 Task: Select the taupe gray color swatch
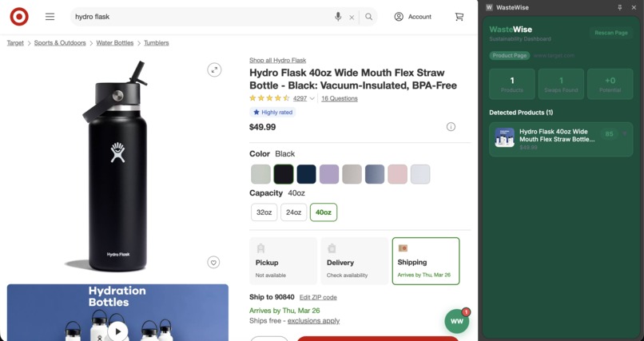click(352, 174)
